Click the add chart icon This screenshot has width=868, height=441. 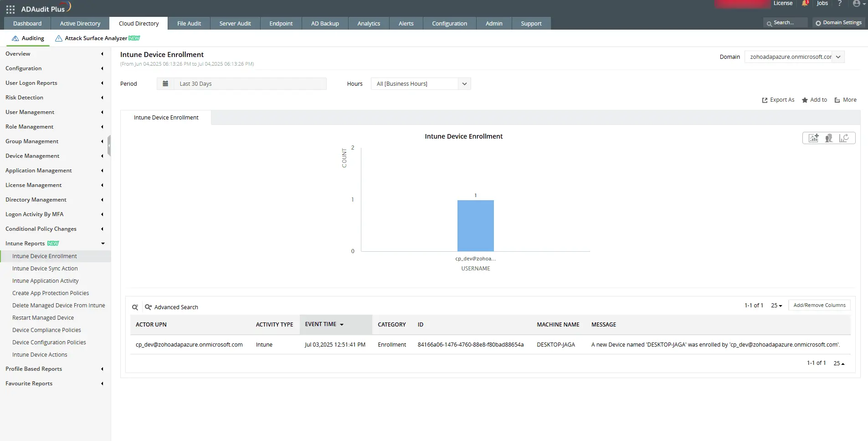pyautogui.click(x=814, y=138)
